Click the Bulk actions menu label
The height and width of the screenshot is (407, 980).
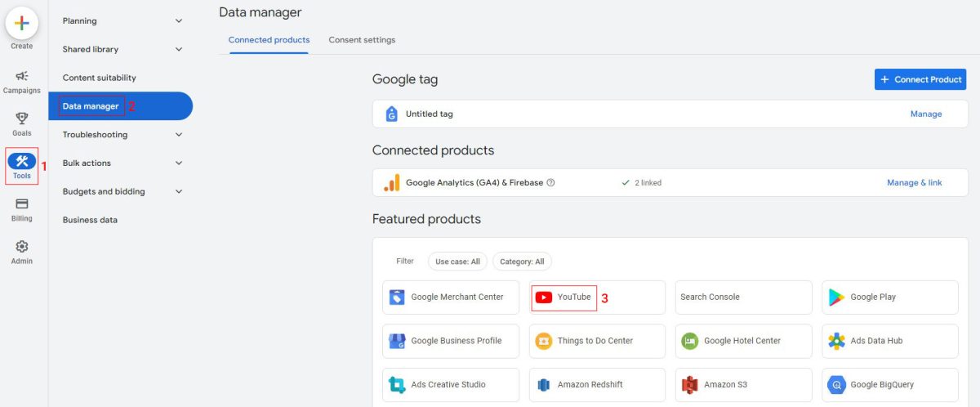87,163
